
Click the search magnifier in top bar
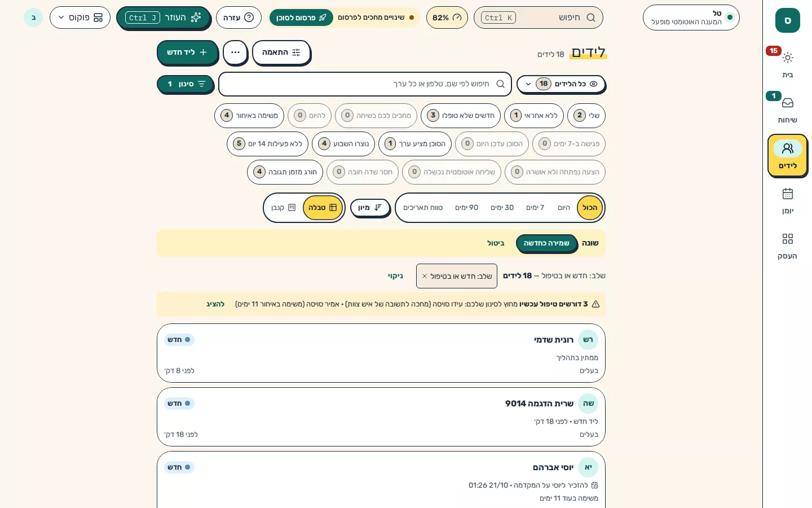[x=591, y=17]
